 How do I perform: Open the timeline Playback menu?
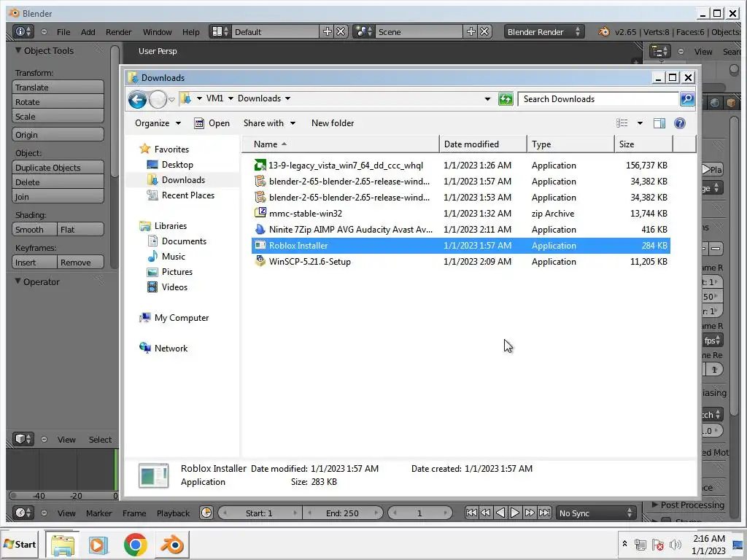pos(174,513)
